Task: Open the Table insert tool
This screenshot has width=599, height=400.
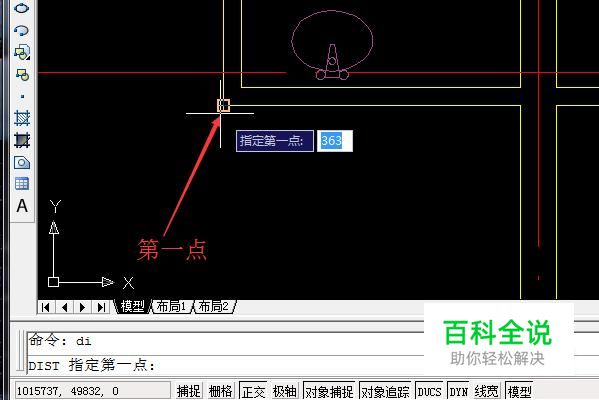Action: [22, 184]
